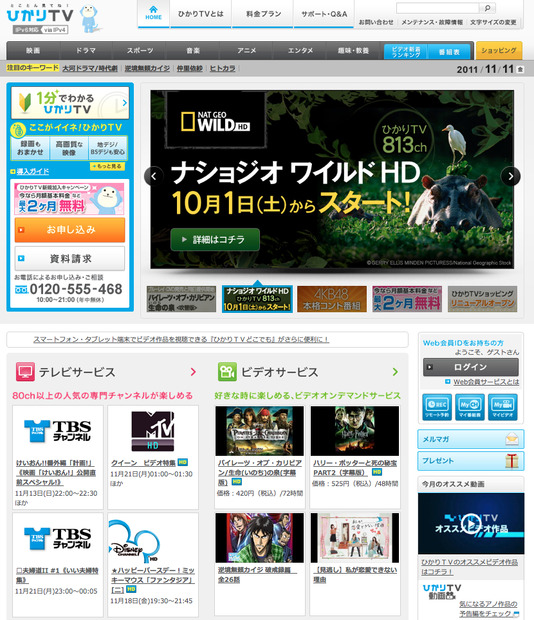Open ビデオ新着ランキング button
Viewport: 534px width, 620px height.
tap(406, 51)
